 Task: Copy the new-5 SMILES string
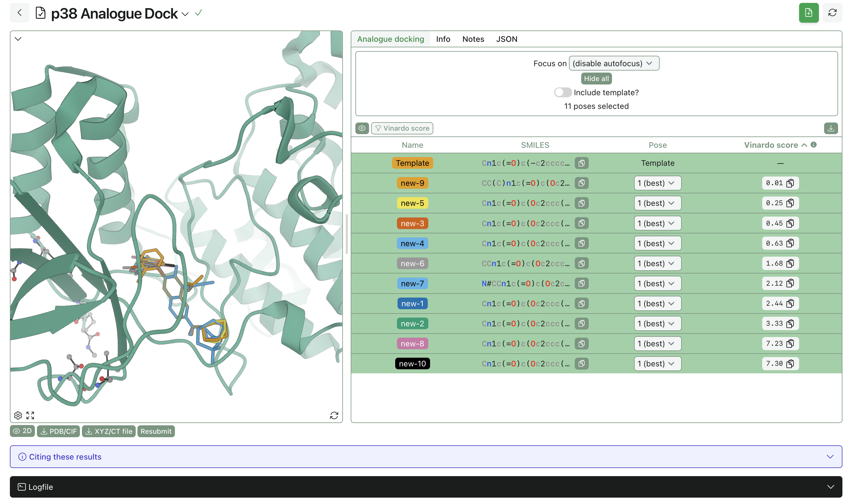pos(581,203)
